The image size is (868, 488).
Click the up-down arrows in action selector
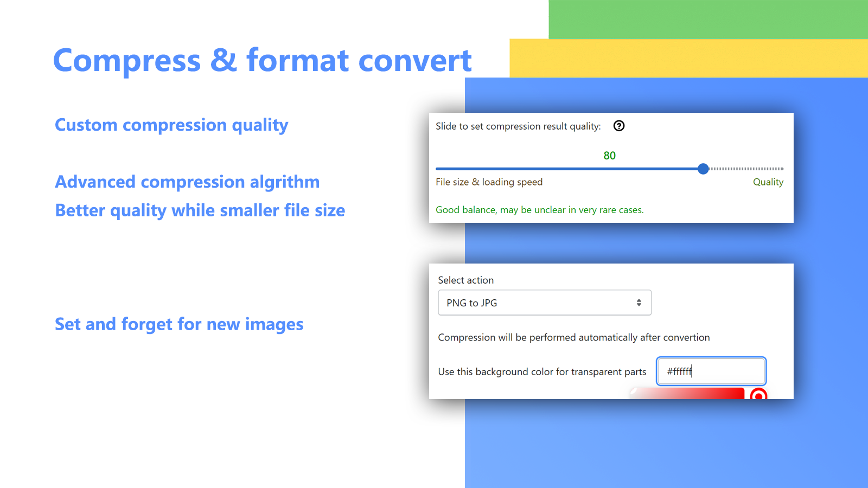coord(639,303)
